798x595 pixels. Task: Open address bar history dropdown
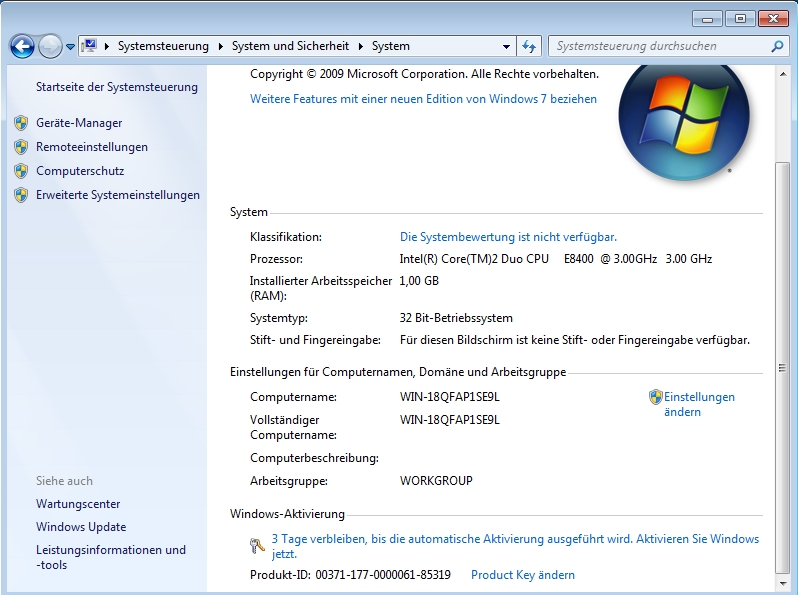pyautogui.click(x=506, y=46)
